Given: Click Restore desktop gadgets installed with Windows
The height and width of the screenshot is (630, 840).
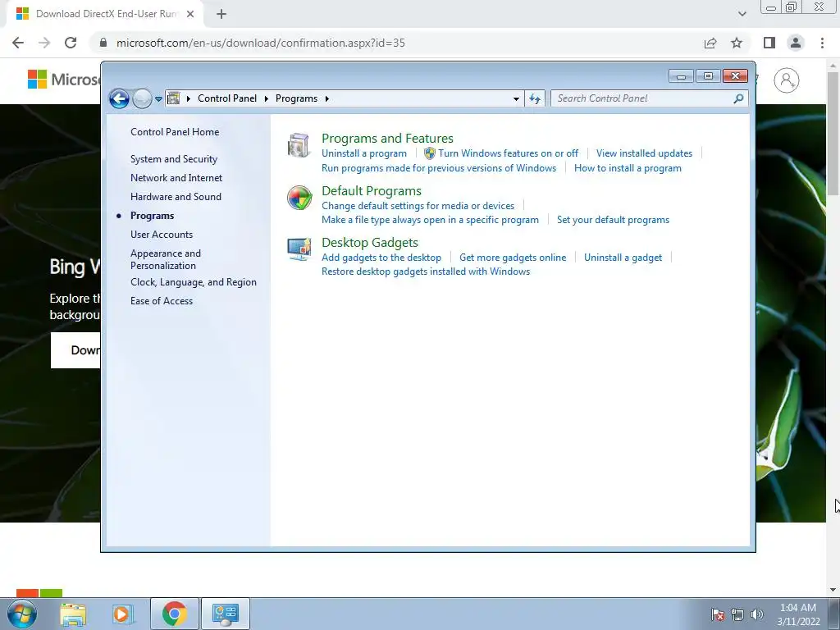Looking at the screenshot, I should click(x=426, y=272).
